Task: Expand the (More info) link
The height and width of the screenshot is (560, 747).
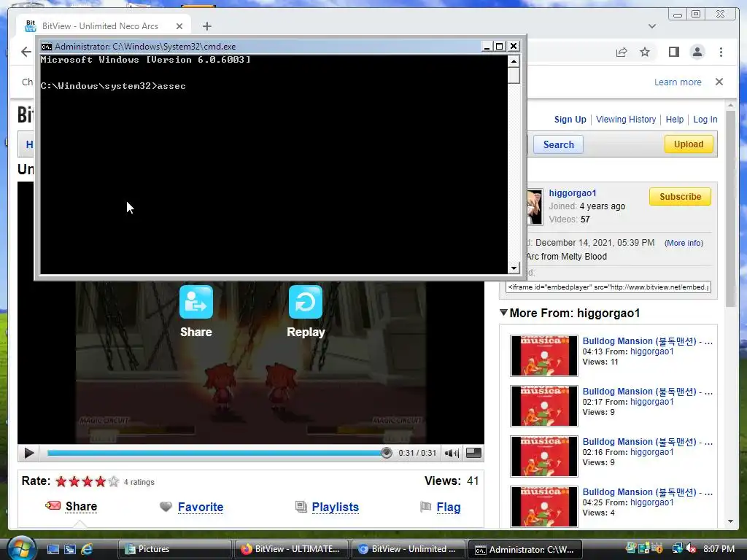Action: (684, 243)
